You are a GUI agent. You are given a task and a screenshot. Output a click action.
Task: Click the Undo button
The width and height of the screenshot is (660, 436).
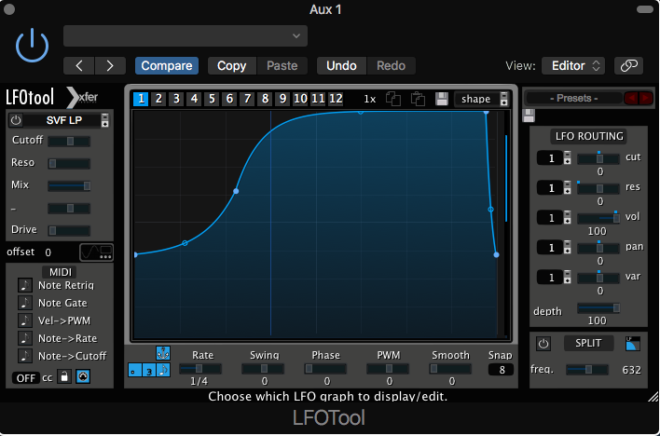coord(341,66)
